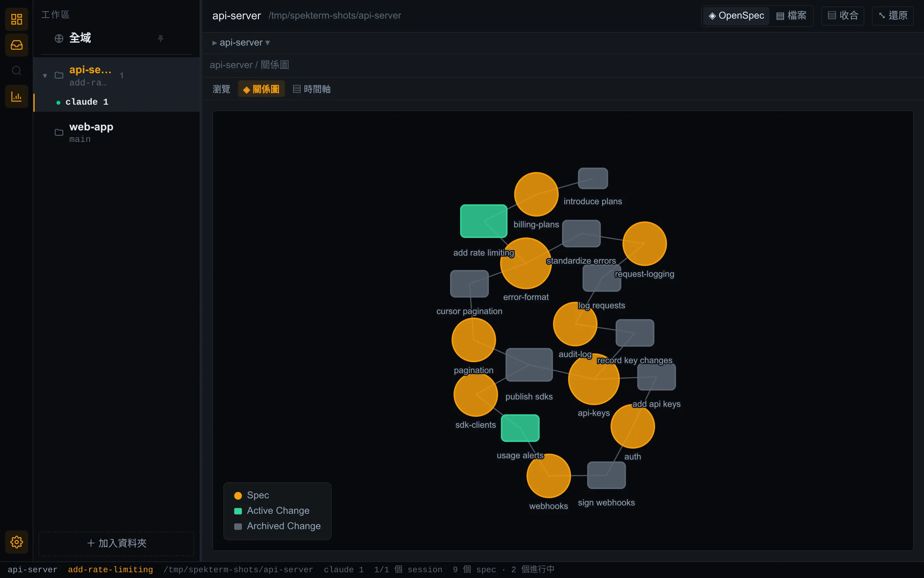Screen dimensions: 924x578
Task: Open the dashboard grid icon in sidebar
Action: point(16,19)
